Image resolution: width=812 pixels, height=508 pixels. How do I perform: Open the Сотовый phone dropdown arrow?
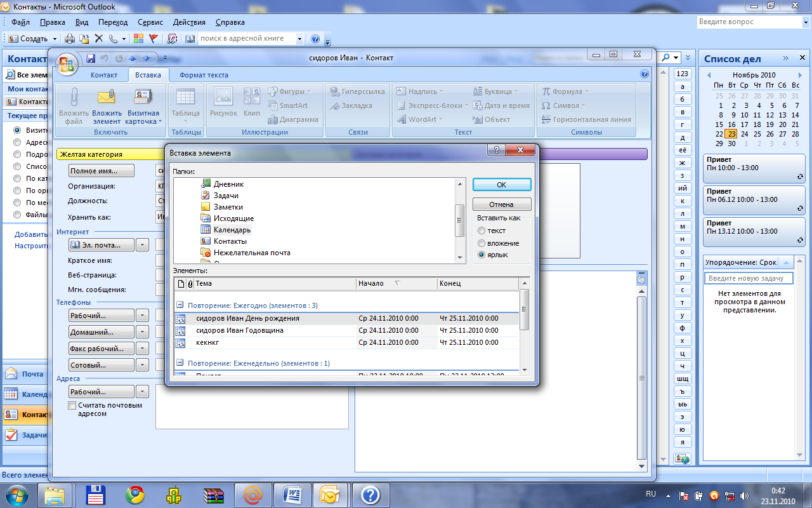click(x=143, y=365)
